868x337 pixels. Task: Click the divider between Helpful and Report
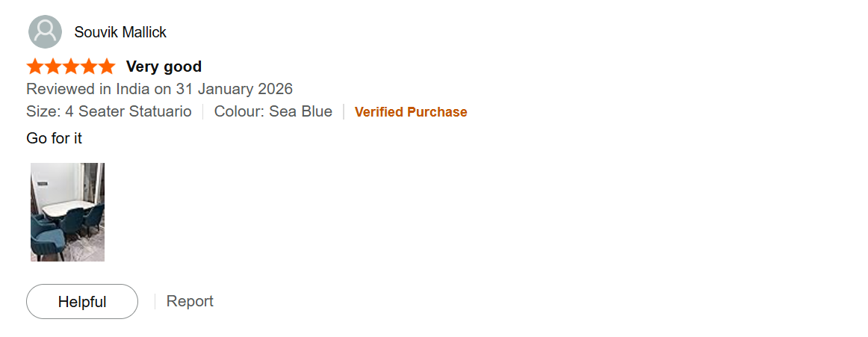[x=155, y=301]
